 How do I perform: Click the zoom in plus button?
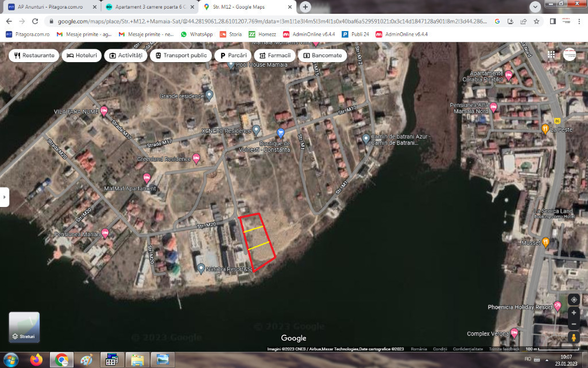coord(573,313)
